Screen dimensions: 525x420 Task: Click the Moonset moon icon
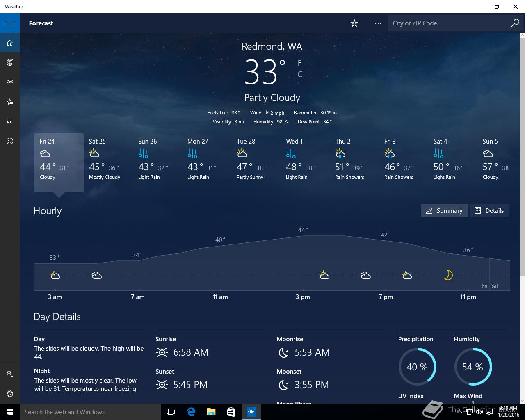point(283,385)
